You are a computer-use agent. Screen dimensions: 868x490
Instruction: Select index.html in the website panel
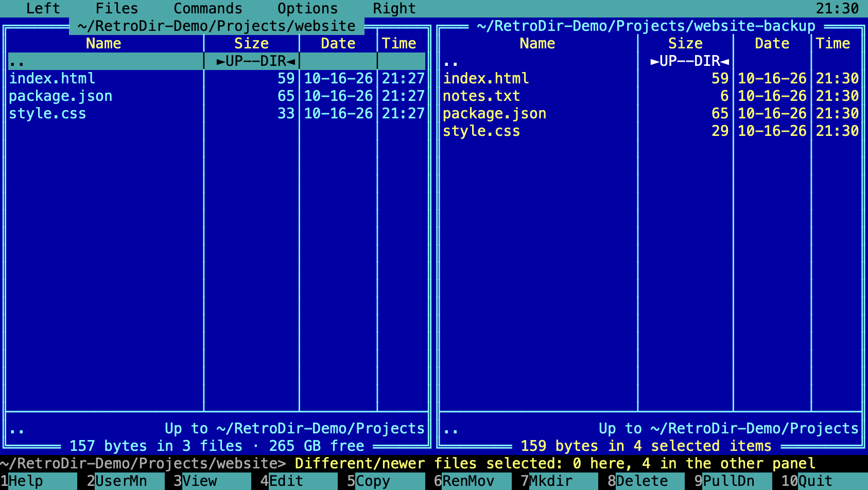[x=217, y=79]
